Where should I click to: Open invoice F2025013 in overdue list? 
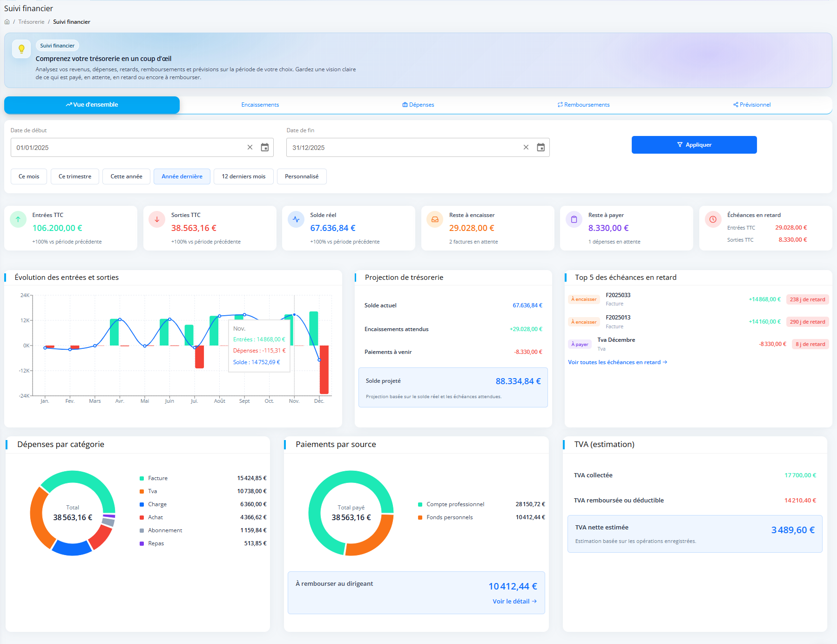click(x=618, y=318)
